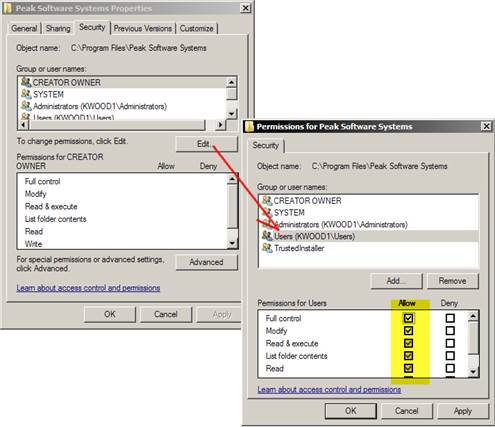Click Users group icon in Permissions dialog
Viewport: 495px width, 427px height.
(267, 236)
